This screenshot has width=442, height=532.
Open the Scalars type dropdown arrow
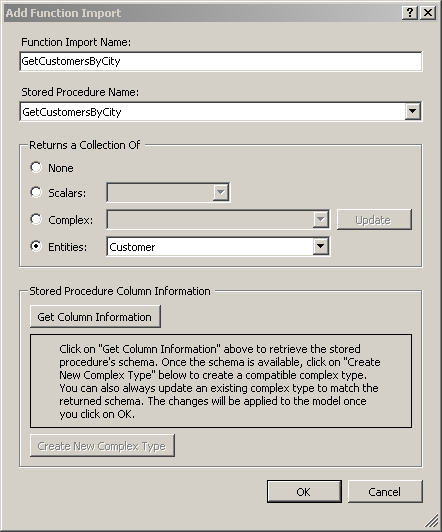click(221, 192)
